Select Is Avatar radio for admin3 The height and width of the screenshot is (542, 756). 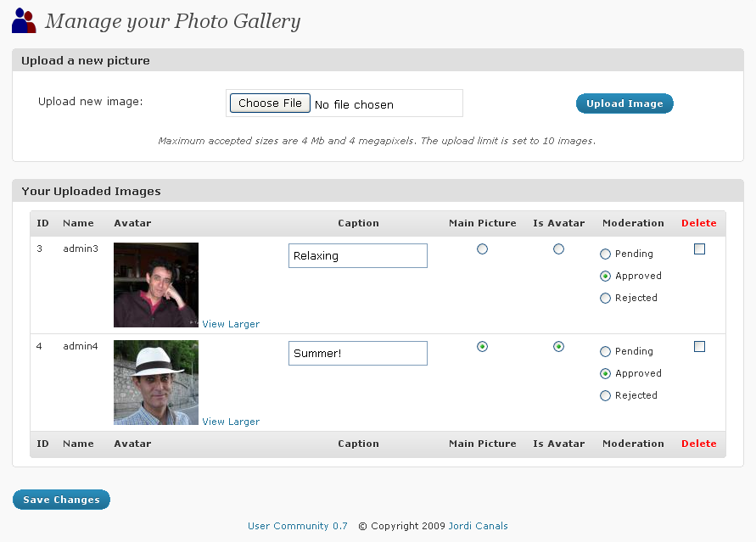point(558,249)
